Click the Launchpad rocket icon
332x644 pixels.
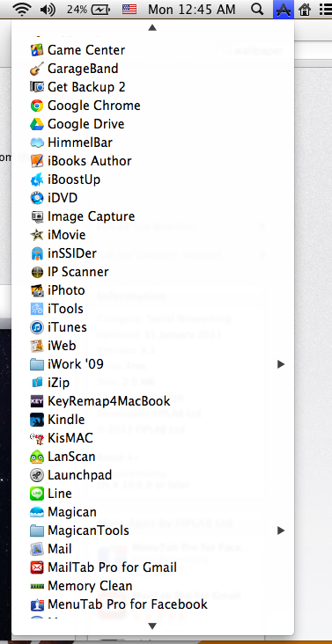[x=37, y=475]
